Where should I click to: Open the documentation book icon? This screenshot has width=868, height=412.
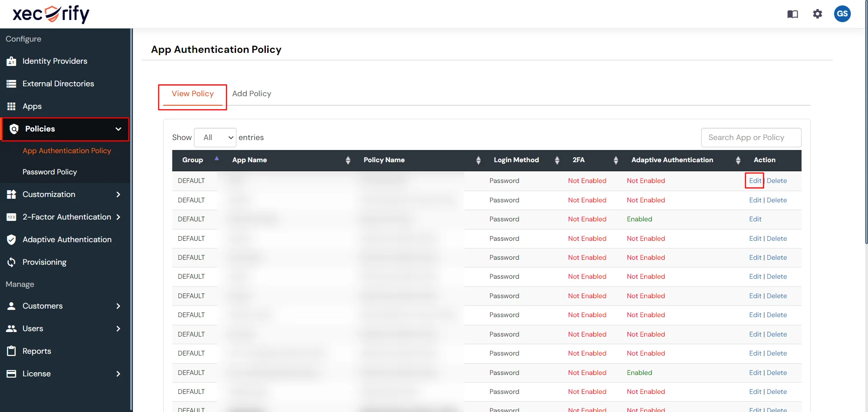(x=793, y=14)
